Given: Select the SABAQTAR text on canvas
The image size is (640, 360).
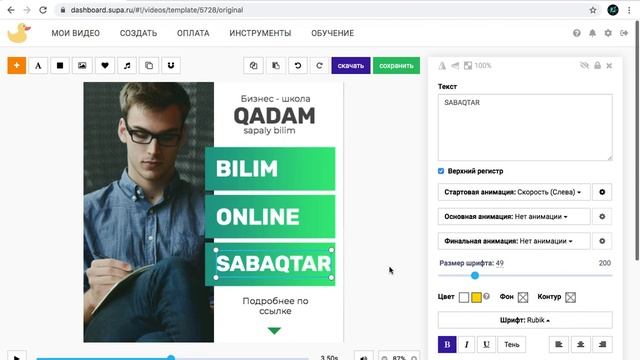Looking at the screenshot, I should (273, 264).
